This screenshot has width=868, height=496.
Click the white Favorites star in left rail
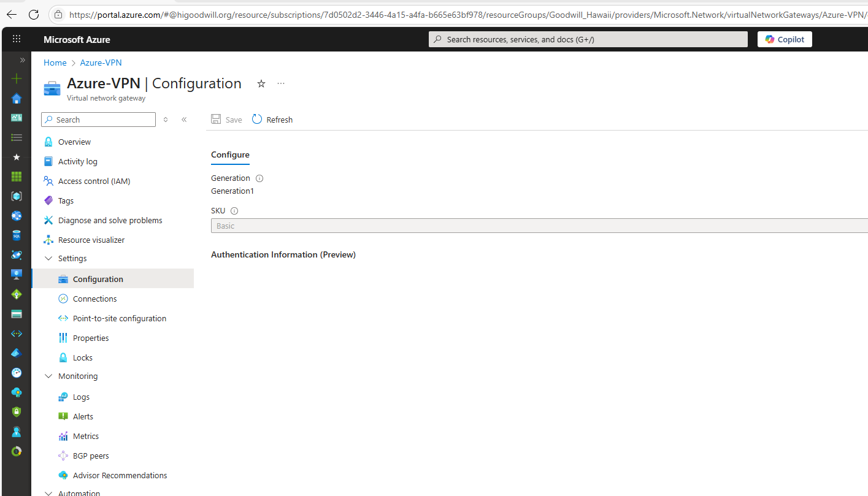(17, 157)
